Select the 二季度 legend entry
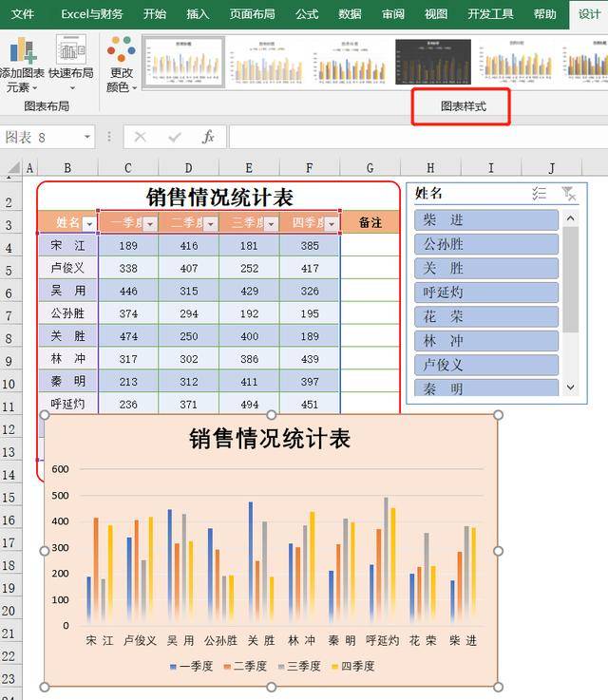The height and width of the screenshot is (700, 608). pyautogui.click(x=245, y=666)
